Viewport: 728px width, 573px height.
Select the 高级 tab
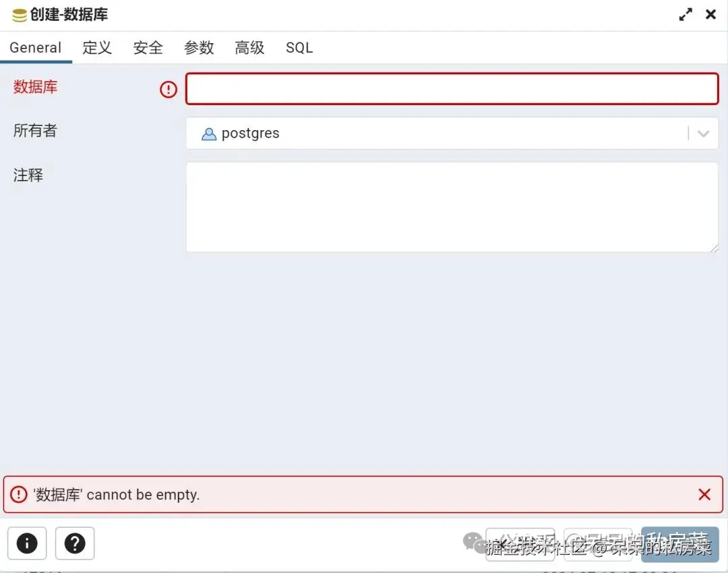point(249,47)
